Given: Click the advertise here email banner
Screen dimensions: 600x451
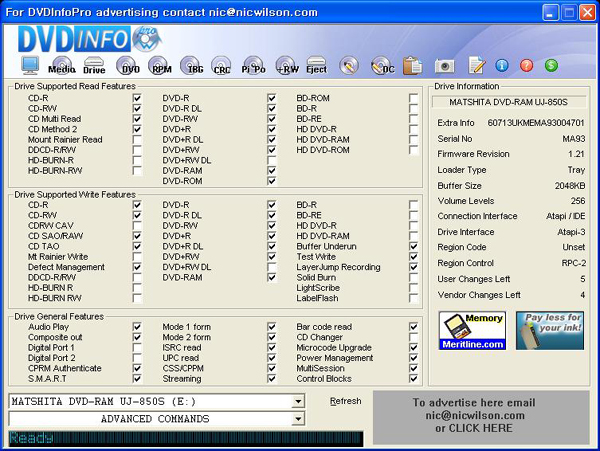Looking at the screenshot, I should tap(481, 417).
